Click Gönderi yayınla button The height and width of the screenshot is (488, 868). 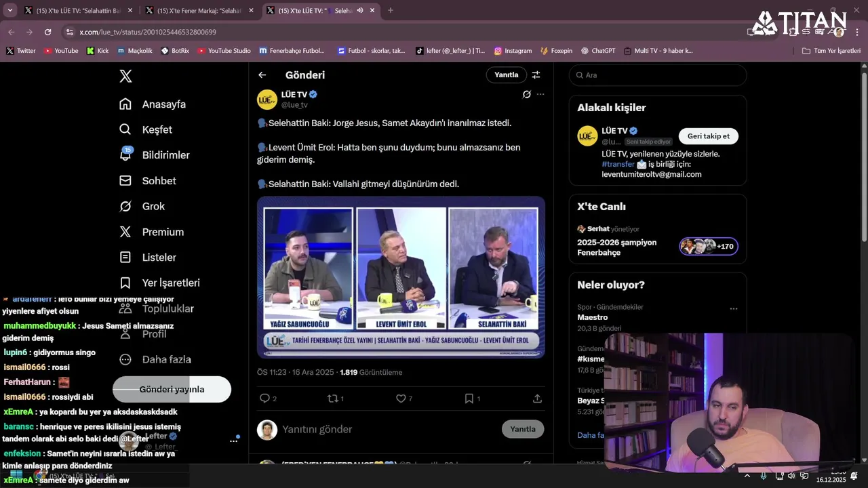[172, 389]
